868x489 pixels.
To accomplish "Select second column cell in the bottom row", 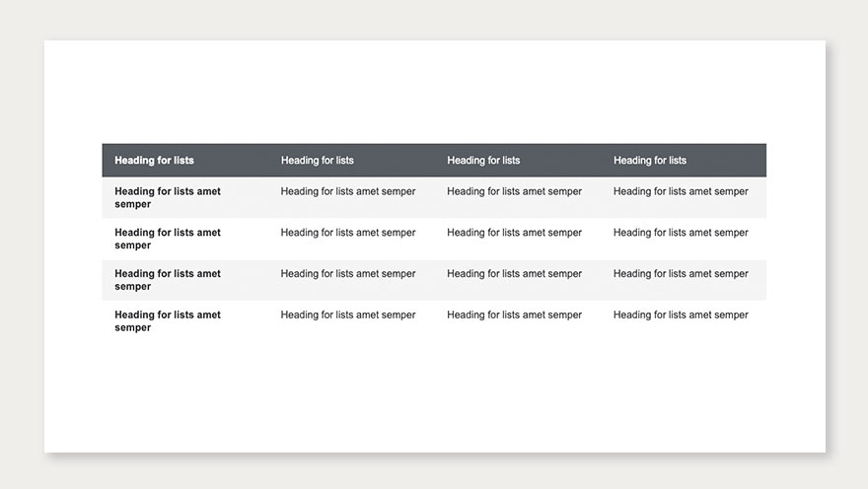I will point(348,315).
